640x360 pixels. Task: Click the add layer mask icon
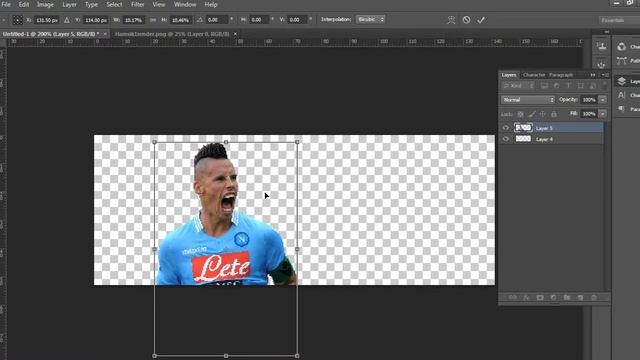pos(540,298)
